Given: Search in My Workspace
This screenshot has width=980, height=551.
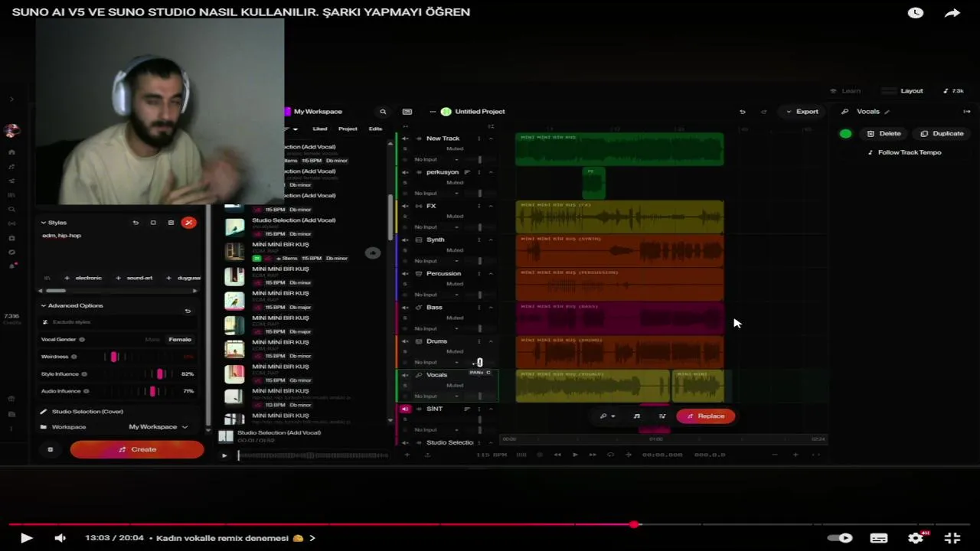Looking at the screenshot, I should pos(383,112).
